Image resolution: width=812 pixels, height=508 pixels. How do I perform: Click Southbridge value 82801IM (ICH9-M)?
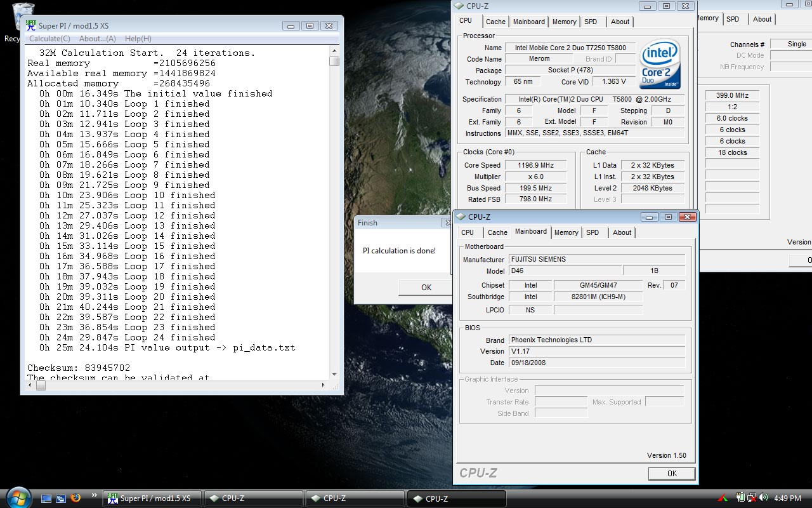click(598, 297)
